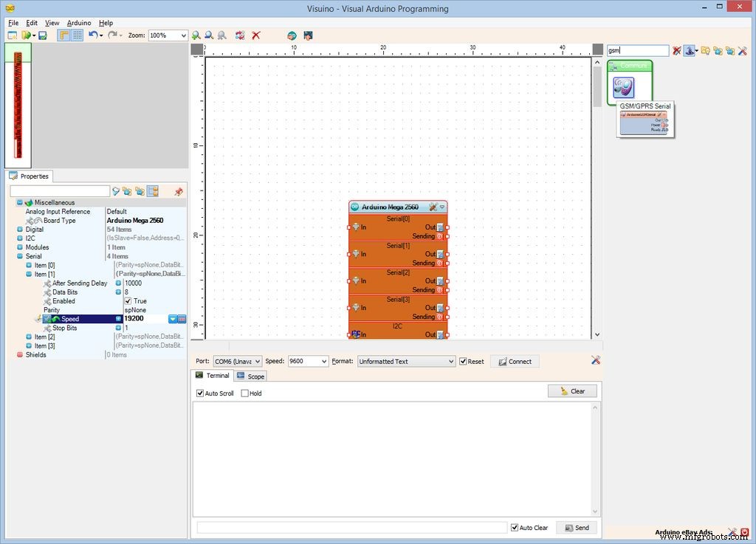Click the undo arrow in toolbar
Screen dimensions: 756x544
92,35
